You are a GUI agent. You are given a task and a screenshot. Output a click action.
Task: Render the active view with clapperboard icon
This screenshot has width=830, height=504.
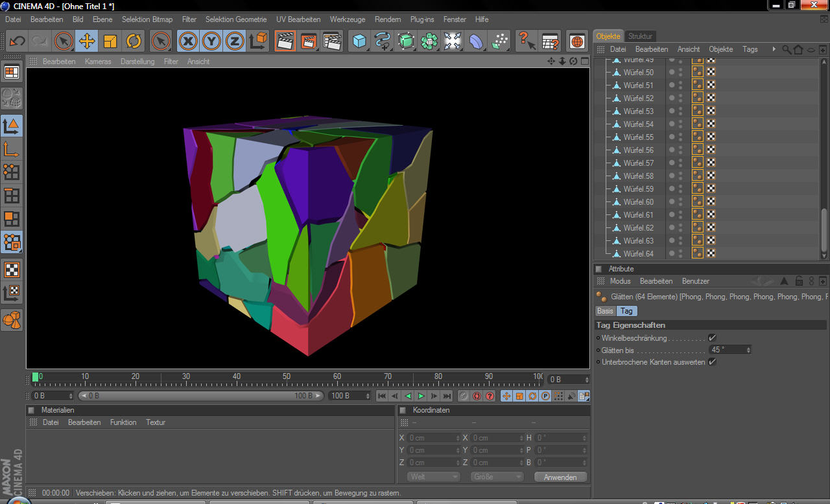(285, 41)
